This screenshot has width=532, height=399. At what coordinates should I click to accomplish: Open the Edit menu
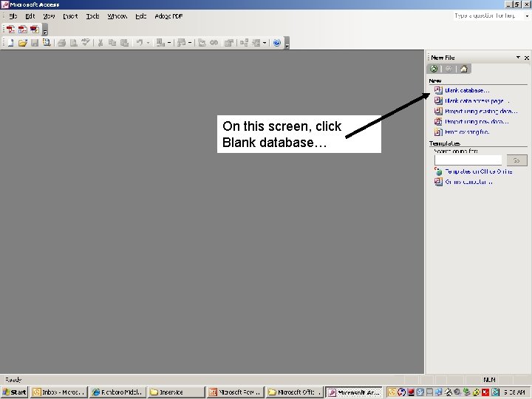(30, 16)
